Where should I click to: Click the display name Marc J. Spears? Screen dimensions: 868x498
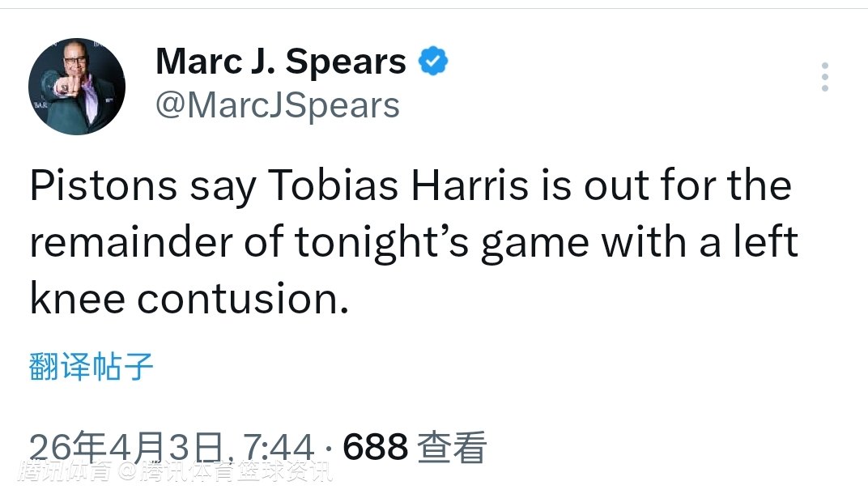280,62
